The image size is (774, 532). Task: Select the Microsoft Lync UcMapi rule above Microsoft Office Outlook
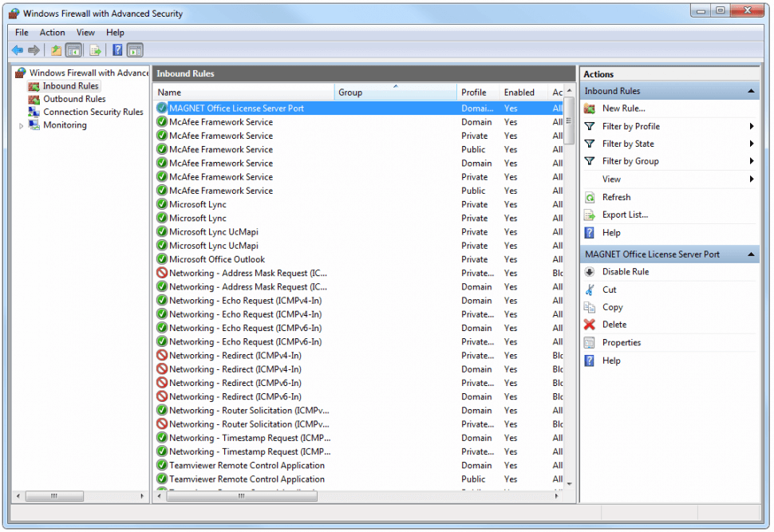pos(358,246)
